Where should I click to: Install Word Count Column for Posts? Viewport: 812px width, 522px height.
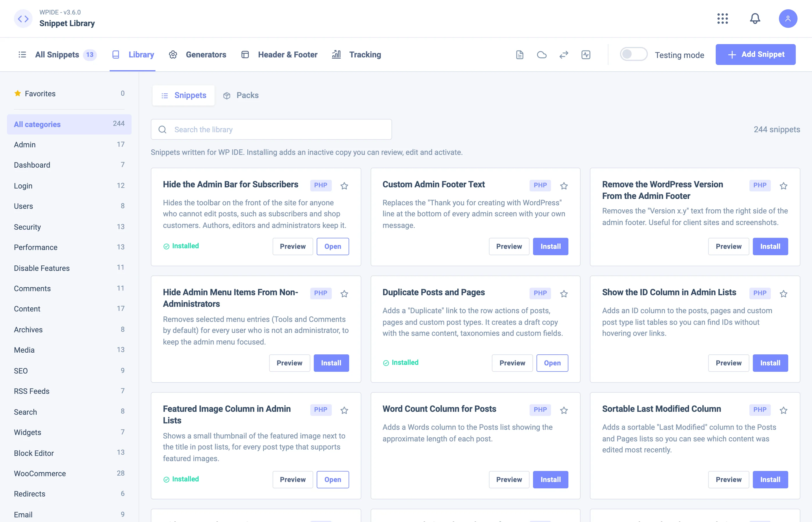pos(550,480)
